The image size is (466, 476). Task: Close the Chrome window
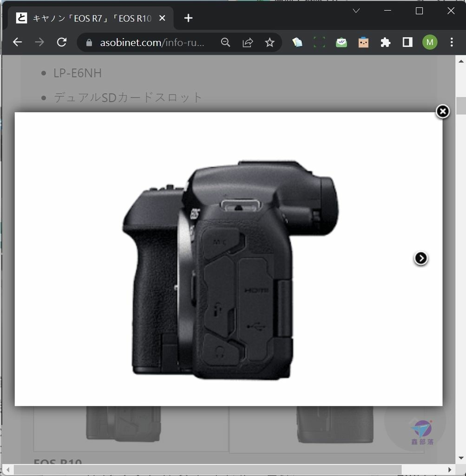451,11
